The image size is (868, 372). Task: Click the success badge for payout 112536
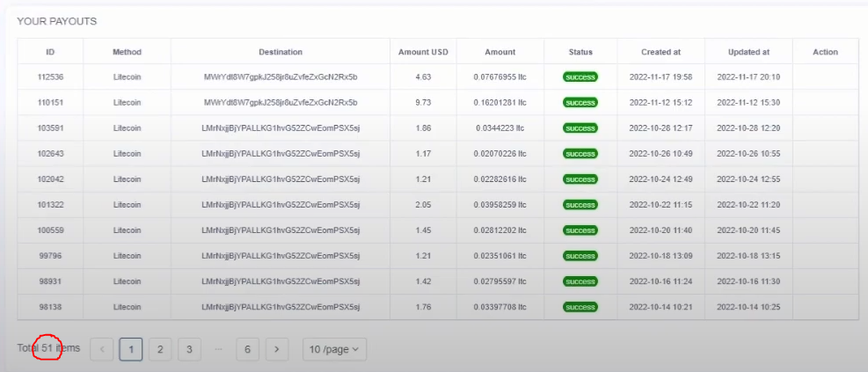(580, 77)
